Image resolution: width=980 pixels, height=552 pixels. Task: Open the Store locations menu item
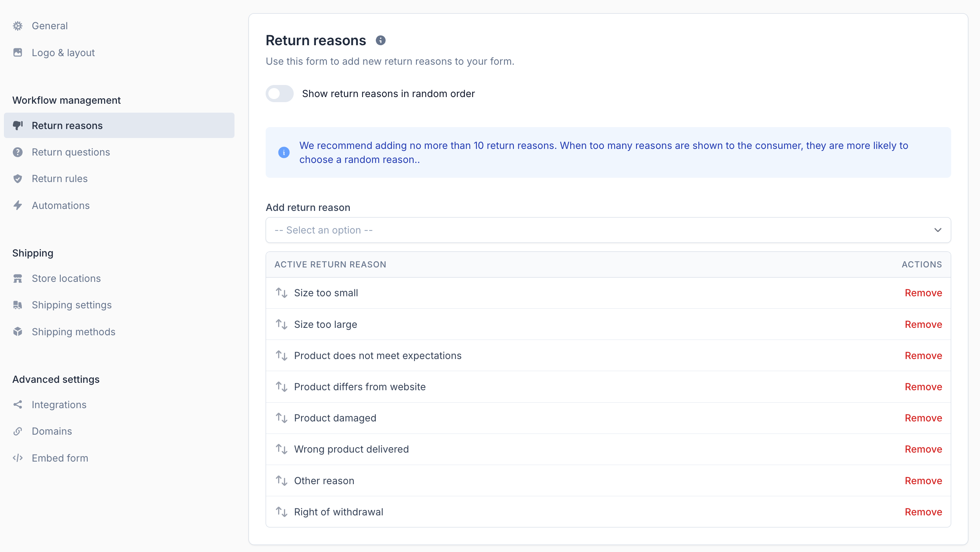click(x=66, y=278)
